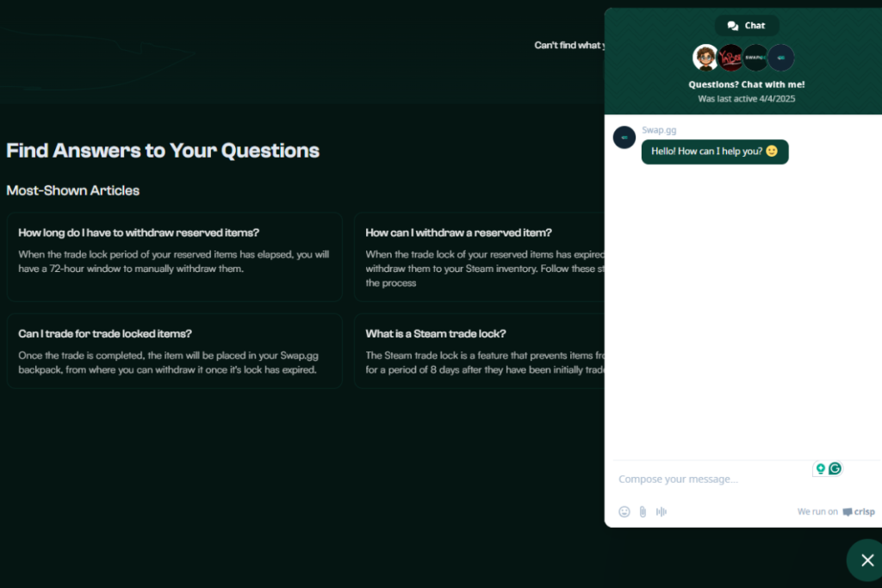Click the Swap.gg text-logo operator avatar
The height and width of the screenshot is (588, 882).
(x=755, y=58)
